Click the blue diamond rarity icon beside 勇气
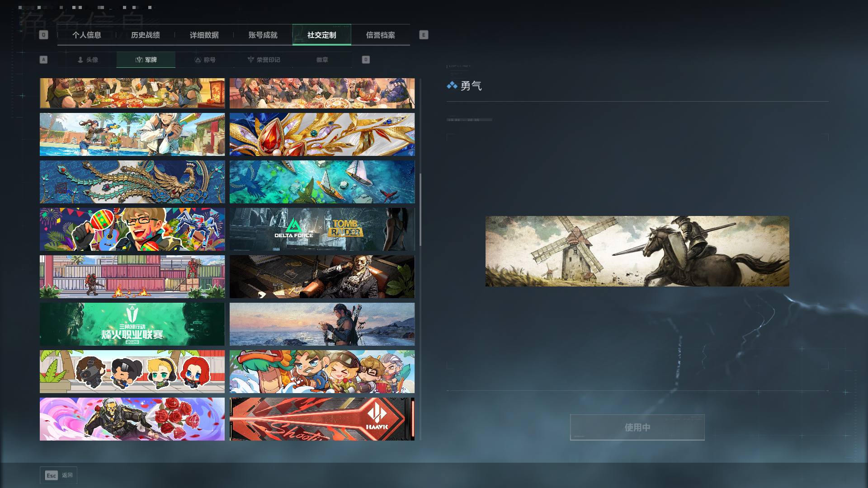Image resolution: width=868 pixels, height=488 pixels. pos(452,85)
